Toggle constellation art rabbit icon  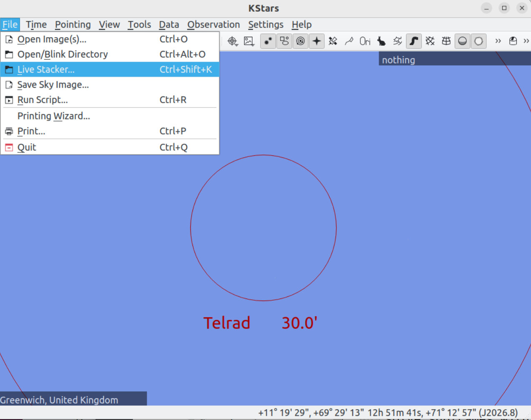pyautogui.click(x=382, y=41)
